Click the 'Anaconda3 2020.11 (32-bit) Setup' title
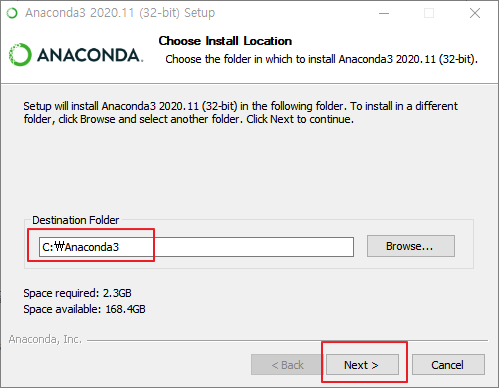This screenshot has height=388, width=499. click(120, 13)
